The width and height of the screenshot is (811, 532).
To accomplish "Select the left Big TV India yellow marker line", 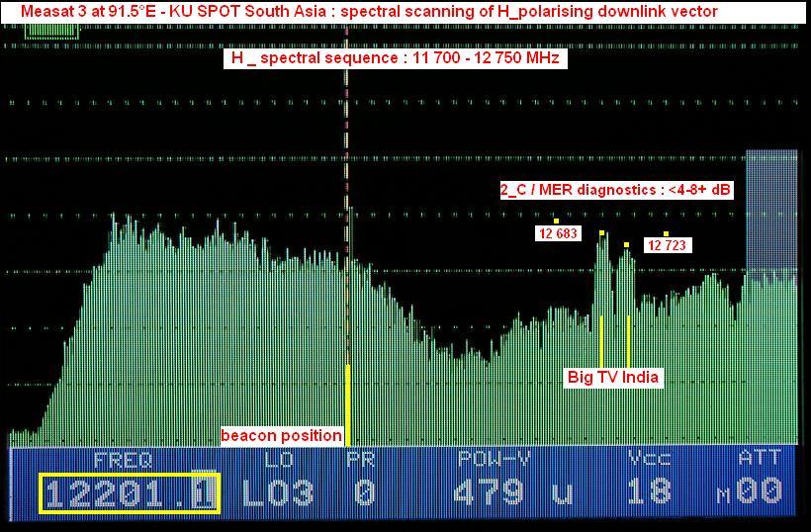I will (600, 341).
